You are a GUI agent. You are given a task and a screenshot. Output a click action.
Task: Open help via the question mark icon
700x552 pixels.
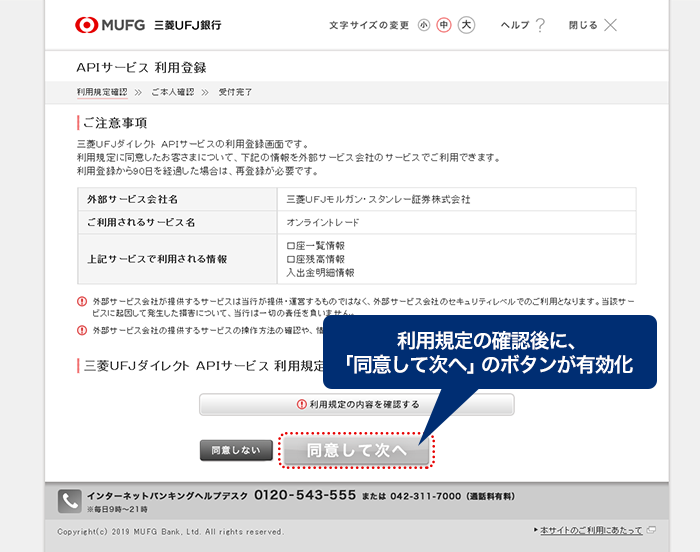[x=541, y=25]
